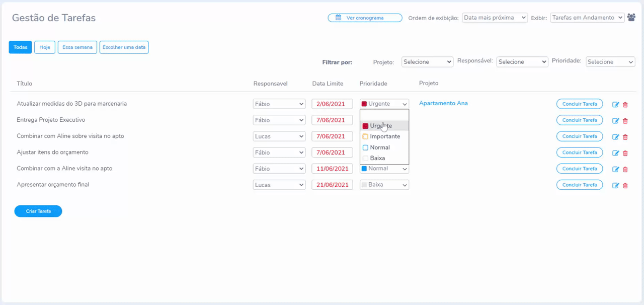This screenshot has width=644, height=305.
Task: Open the Prioridade filter dropdown
Action: [610, 62]
